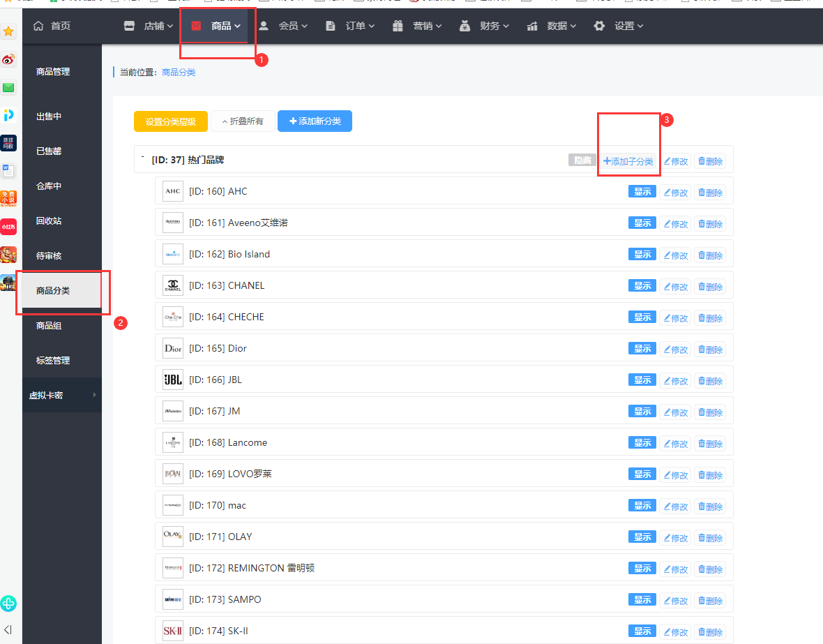Screen dimensions: 823x644
Task: Click the OLAY brand logo thumbnail
Action: click(173, 537)
